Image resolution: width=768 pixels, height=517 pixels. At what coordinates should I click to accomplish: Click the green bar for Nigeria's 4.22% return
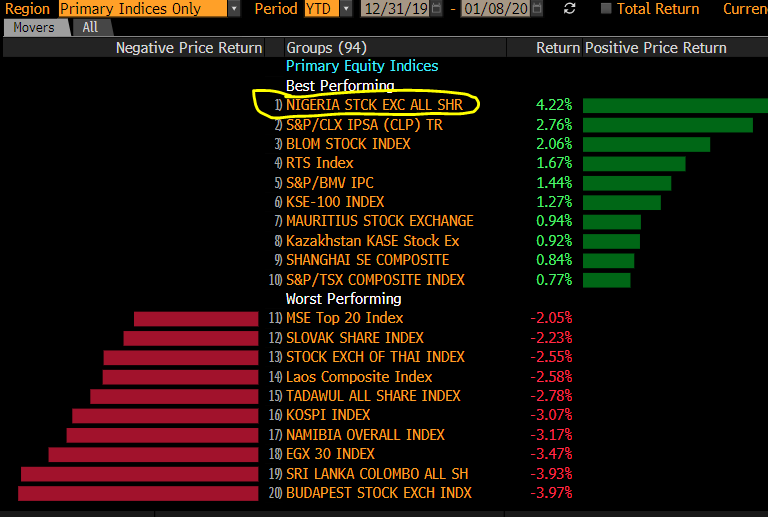pyautogui.click(x=674, y=105)
